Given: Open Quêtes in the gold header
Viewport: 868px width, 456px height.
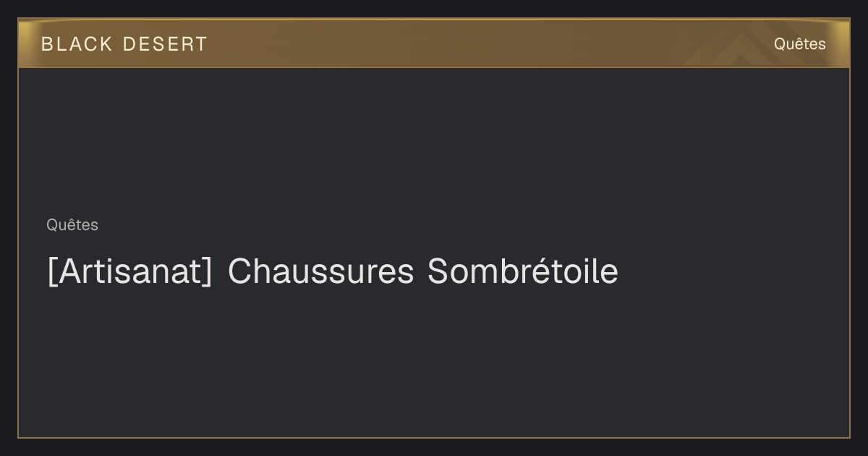Looking at the screenshot, I should coord(799,44).
